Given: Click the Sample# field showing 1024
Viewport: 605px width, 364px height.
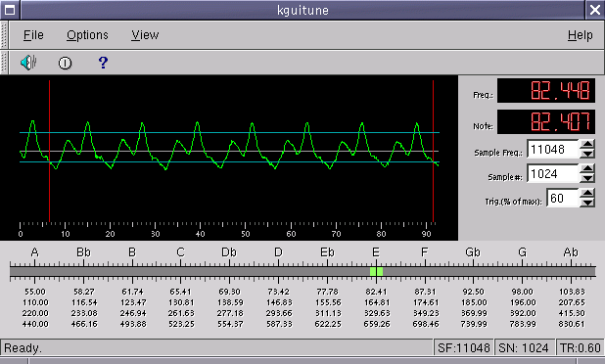Looking at the screenshot, I should click(x=552, y=173).
